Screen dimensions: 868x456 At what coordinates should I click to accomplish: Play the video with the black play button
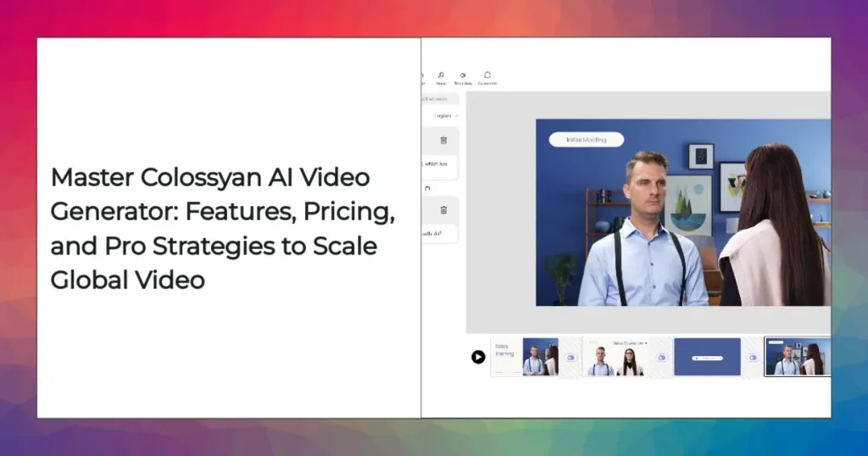(478, 357)
